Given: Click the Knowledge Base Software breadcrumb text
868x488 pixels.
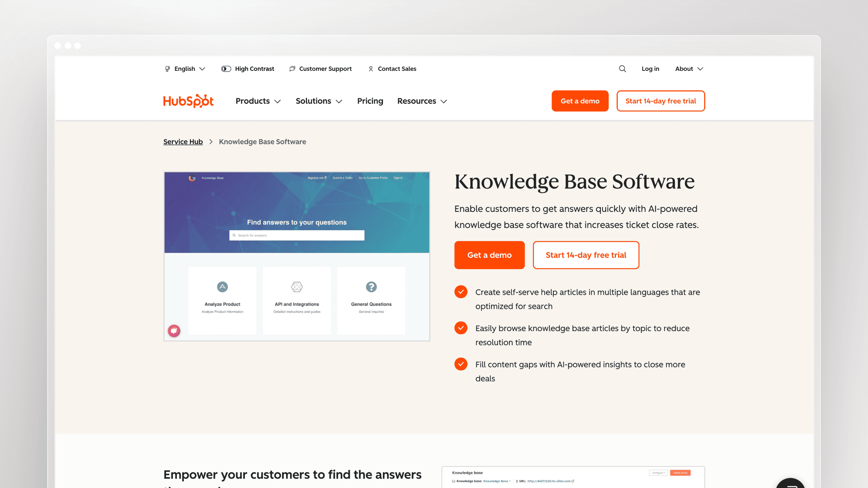Looking at the screenshot, I should point(263,142).
